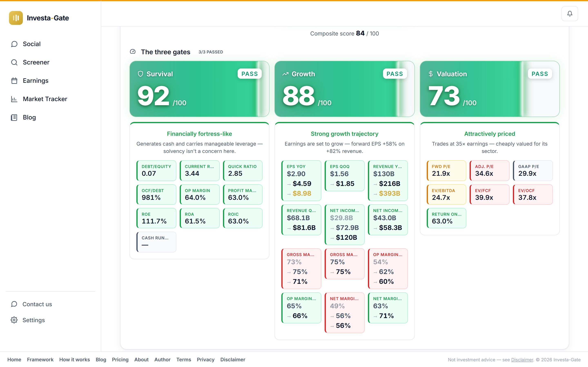
Task: Click the Screener magnifier icon
Action: click(x=14, y=62)
